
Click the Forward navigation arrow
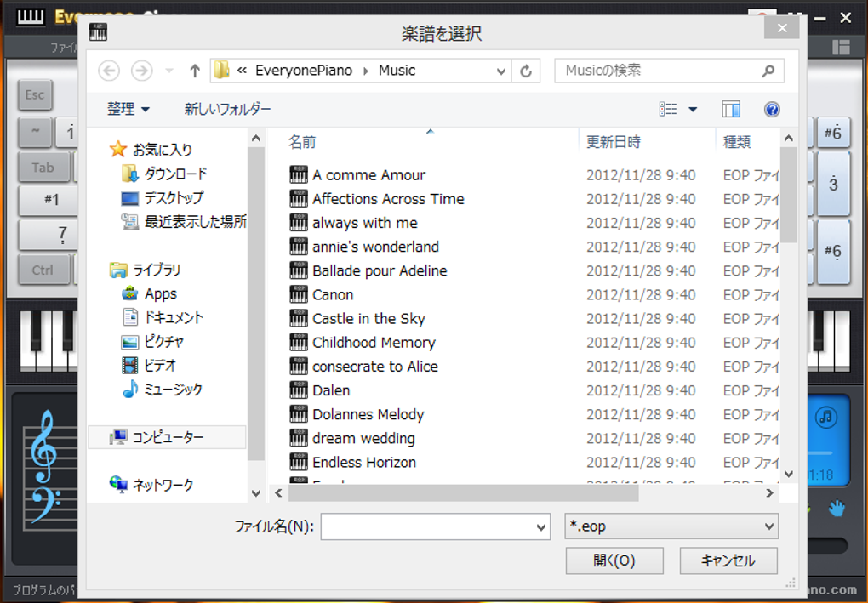(142, 71)
